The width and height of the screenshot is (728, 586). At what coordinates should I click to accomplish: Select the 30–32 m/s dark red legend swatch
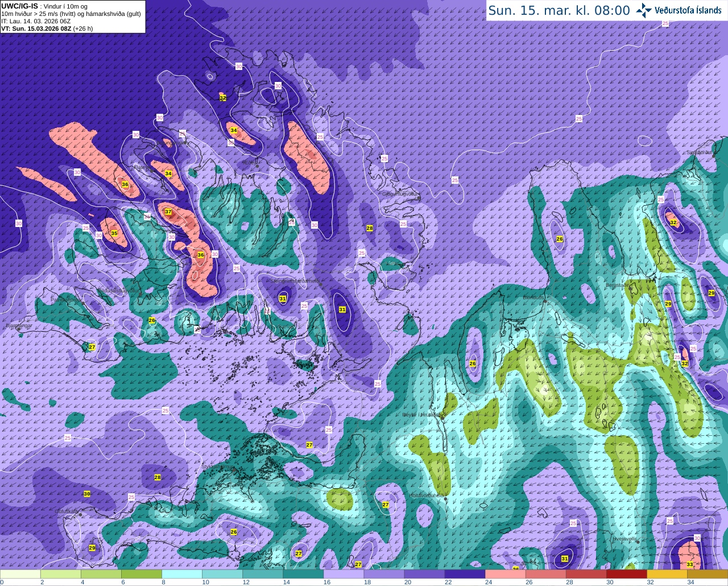[x=626, y=574]
